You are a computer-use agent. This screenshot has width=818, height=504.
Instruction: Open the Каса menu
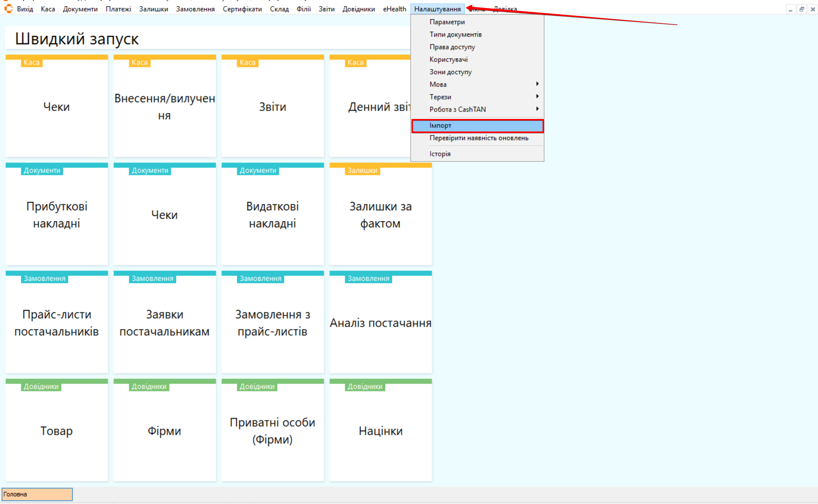pos(48,9)
